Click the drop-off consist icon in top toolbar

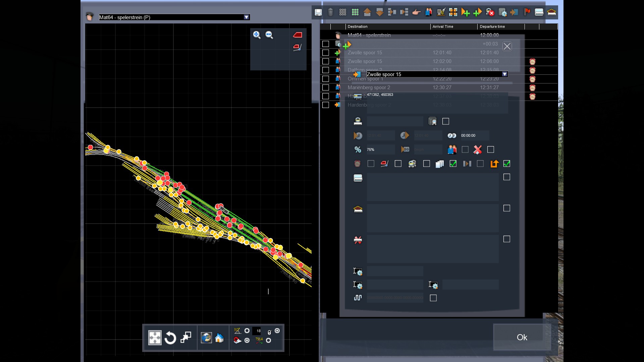click(404, 12)
